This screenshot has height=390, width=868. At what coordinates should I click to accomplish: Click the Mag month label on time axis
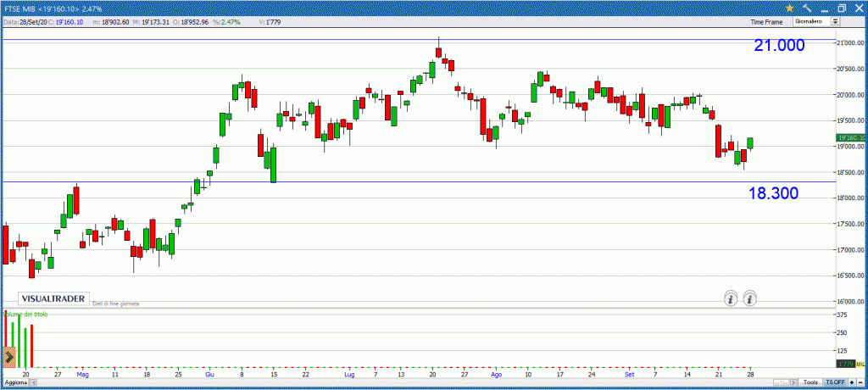[82, 375]
